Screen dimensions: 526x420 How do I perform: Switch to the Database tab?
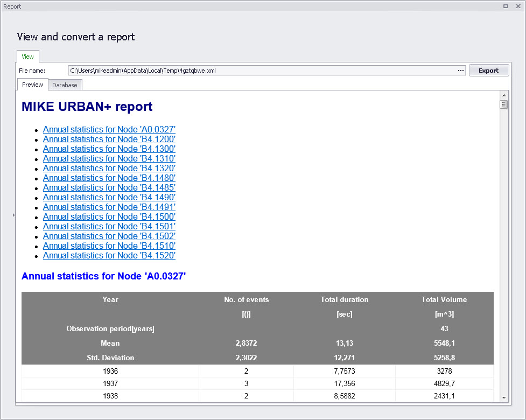65,85
